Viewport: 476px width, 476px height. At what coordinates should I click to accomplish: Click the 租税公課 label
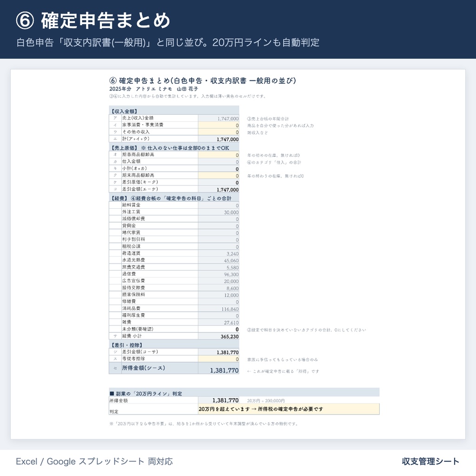pyautogui.click(x=131, y=246)
